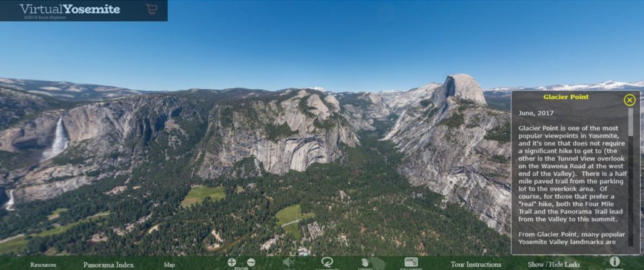Open Tour Instructions
644x270 pixels.
click(476, 265)
